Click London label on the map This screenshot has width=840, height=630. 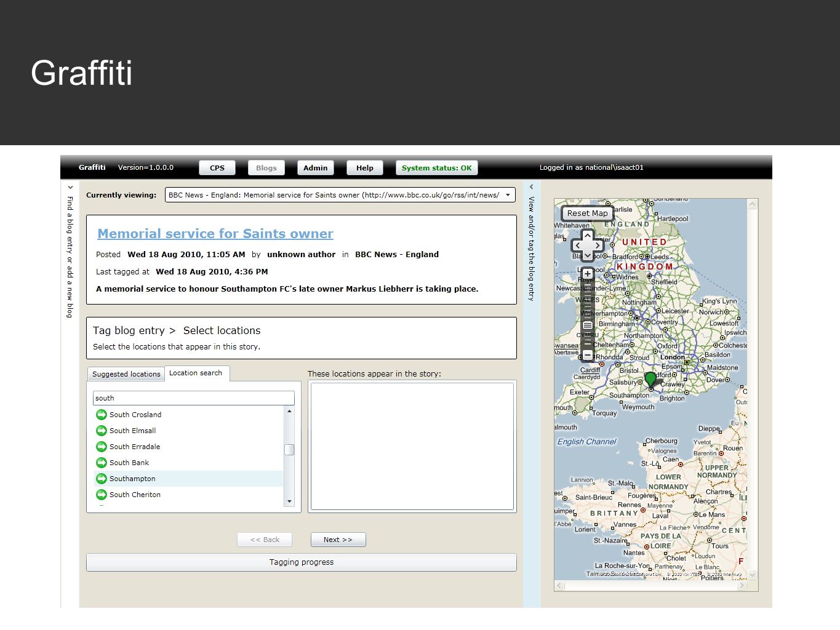click(x=673, y=357)
